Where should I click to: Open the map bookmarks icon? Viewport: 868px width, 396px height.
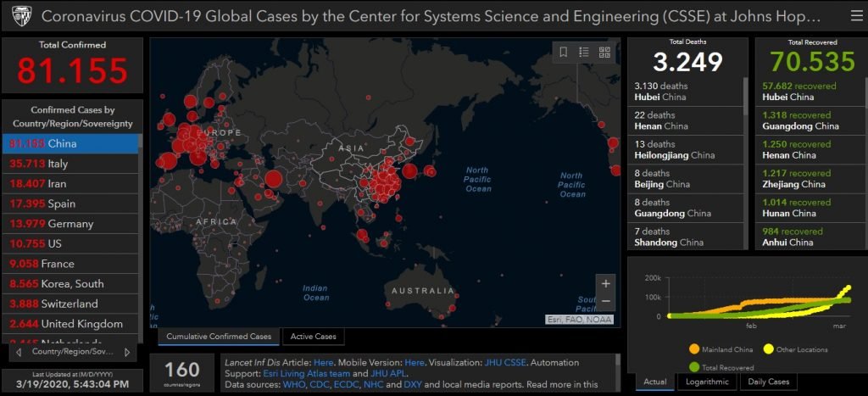coord(564,52)
